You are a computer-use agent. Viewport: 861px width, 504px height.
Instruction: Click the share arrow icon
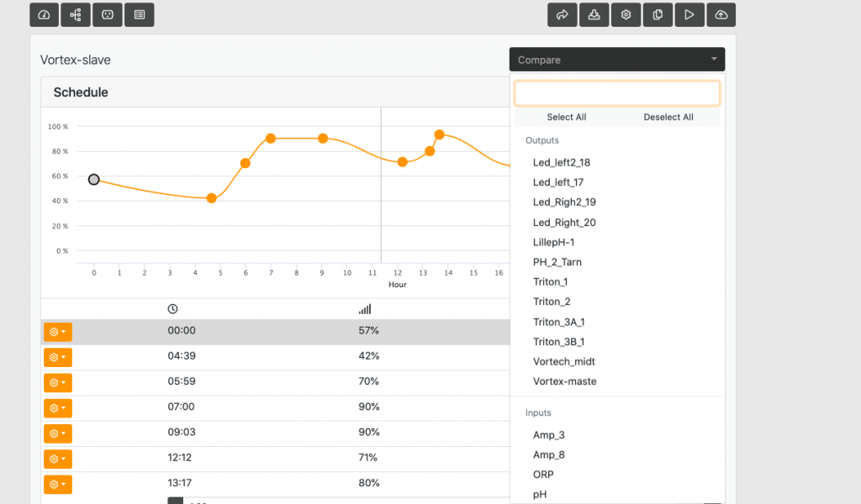(x=563, y=14)
